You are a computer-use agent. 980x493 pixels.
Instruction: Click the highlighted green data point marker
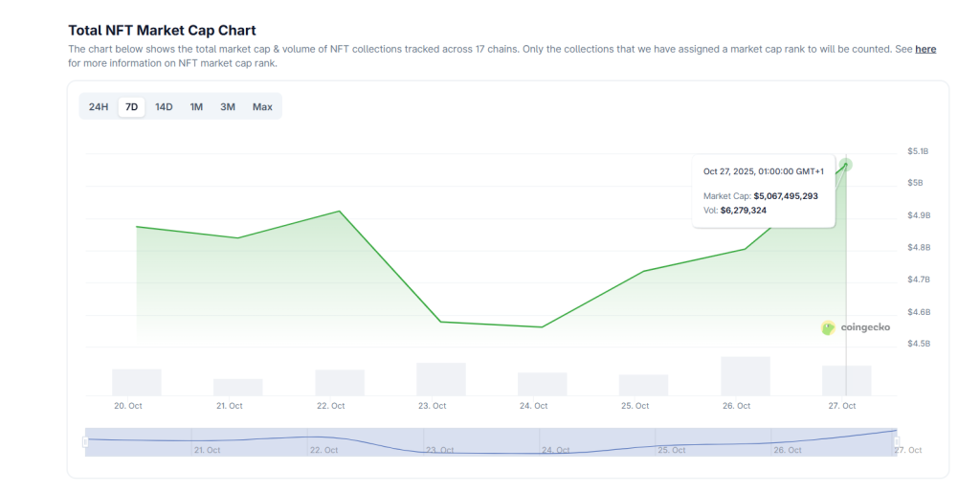click(x=846, y=166)
